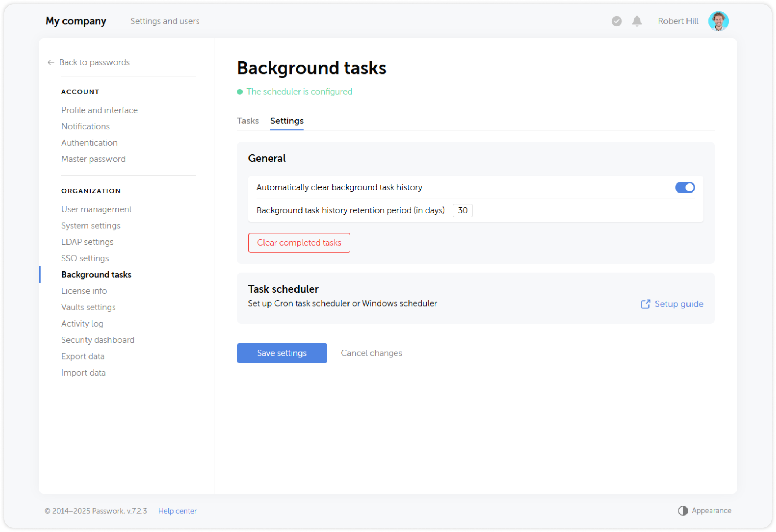This screenshot has height=532, width=776.
Task: Click the My company title
Action: (76, 21)
